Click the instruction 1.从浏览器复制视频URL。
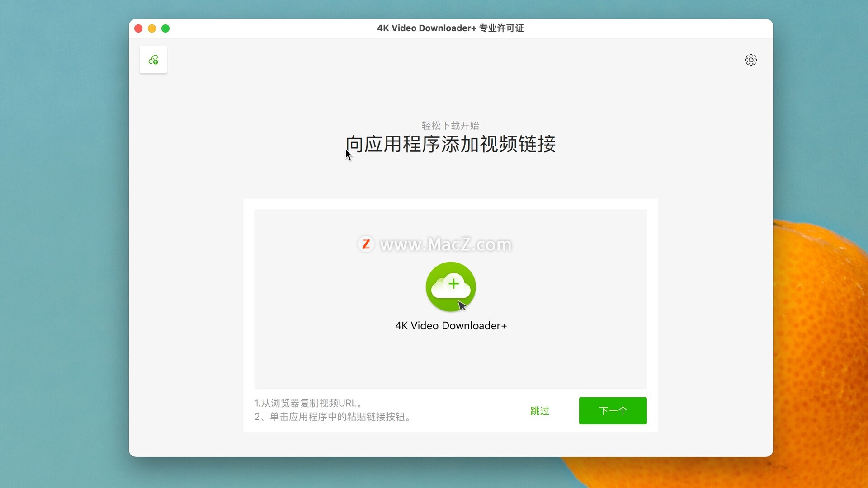This screenshot has width=868, height=488. tap(309, 403)
